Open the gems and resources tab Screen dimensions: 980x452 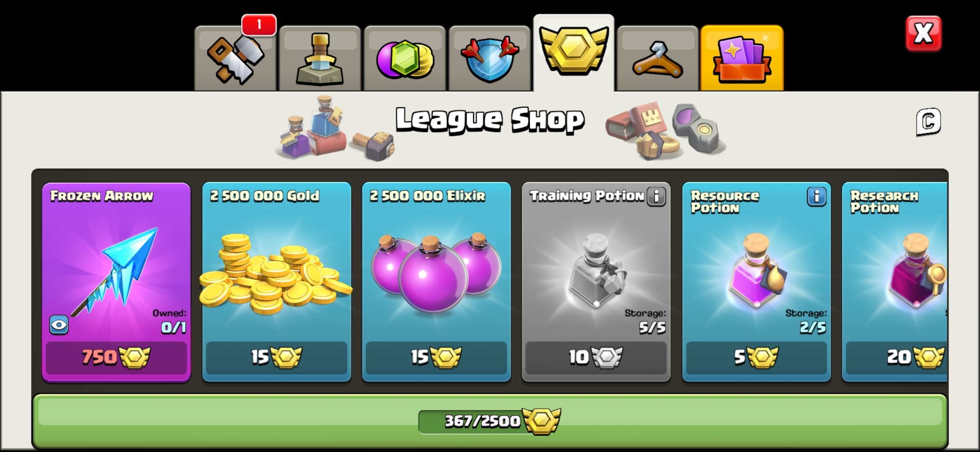click(405, 59)
